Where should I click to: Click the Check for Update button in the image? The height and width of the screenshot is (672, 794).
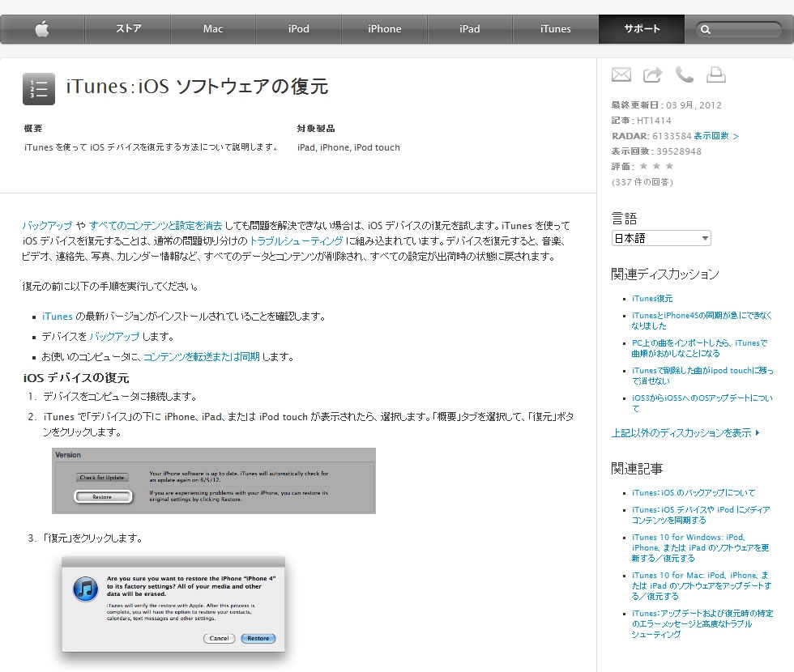point(102,477)
